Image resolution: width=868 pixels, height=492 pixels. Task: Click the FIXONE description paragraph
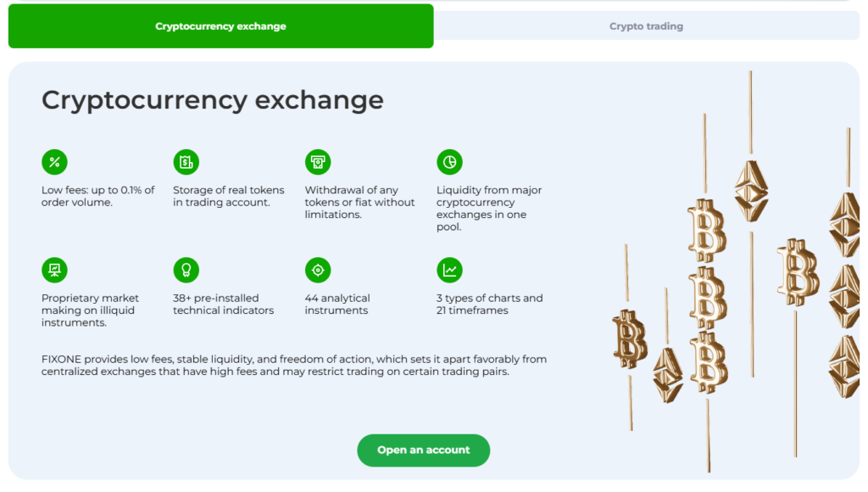click(x=293, y=365)
